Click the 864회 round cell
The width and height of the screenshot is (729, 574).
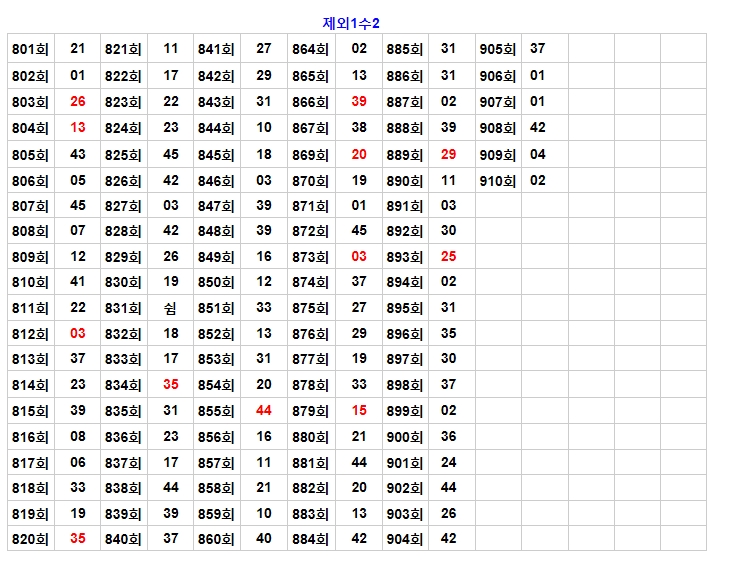(x=310, y=49)
